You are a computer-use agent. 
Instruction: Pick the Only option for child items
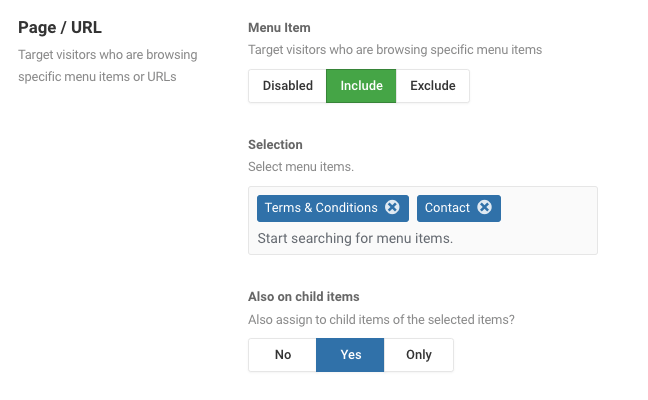coord(419,355)
